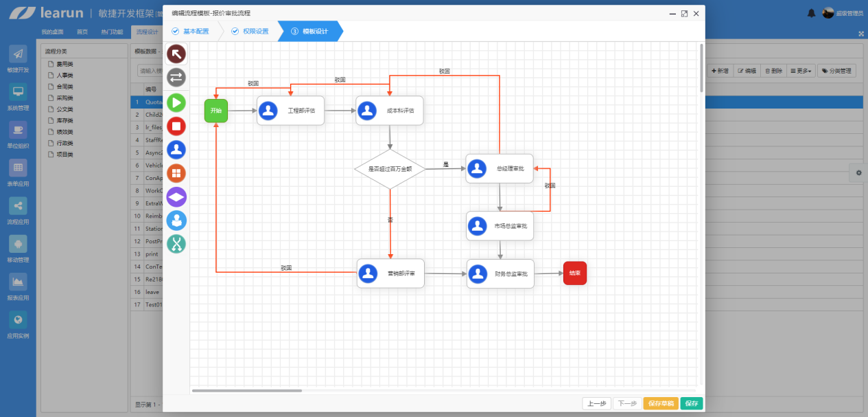
Task: Go to the 权限设置 wizard step
Action: tap(250, 31)
